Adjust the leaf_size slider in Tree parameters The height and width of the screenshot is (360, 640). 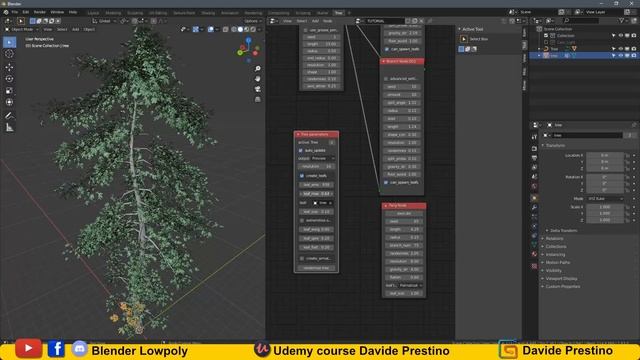coord(316,212)
